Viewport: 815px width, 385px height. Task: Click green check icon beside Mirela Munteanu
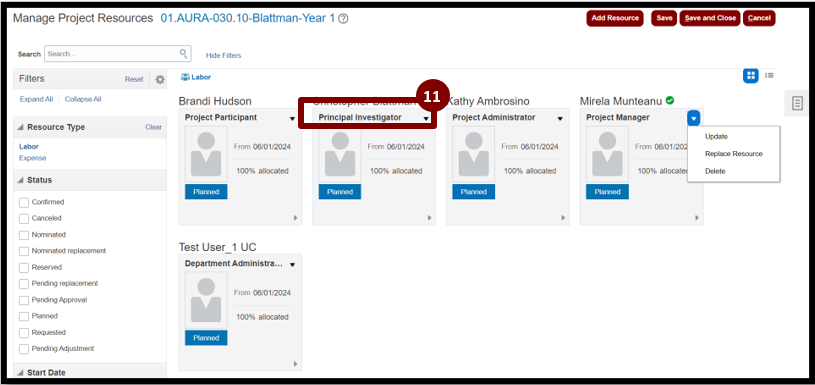coord(670,100)
